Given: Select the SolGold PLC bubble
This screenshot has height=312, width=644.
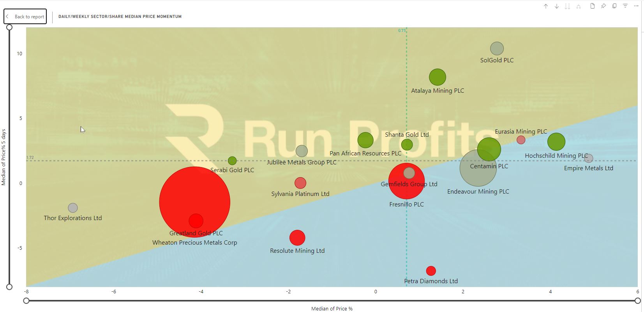Looking at the screenshot, I should [497, 49].
